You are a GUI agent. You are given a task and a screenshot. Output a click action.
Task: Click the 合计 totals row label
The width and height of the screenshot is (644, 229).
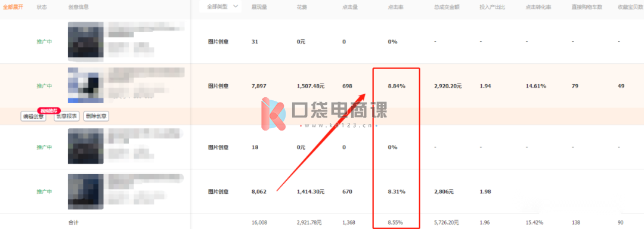coord(73,222)
